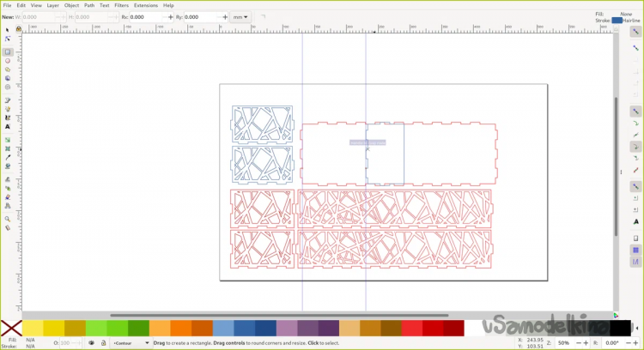
Task: Toggle snapping with top snap-bar icon
Action: pyautogui.click(x=635, y=31)
